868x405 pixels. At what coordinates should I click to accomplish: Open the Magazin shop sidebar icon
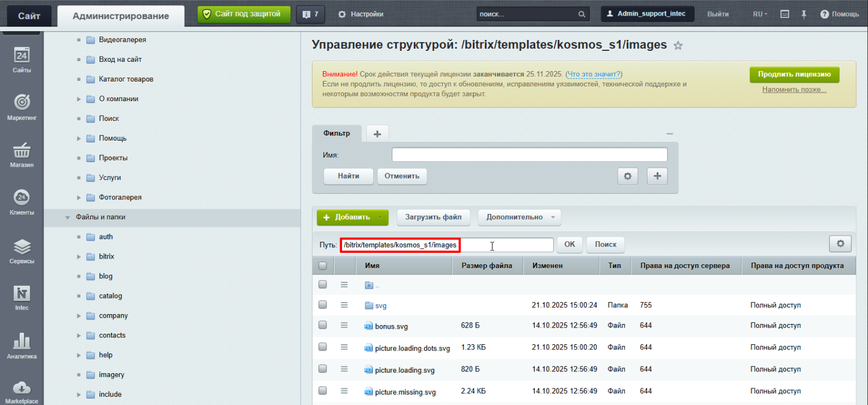pos(21,155)
